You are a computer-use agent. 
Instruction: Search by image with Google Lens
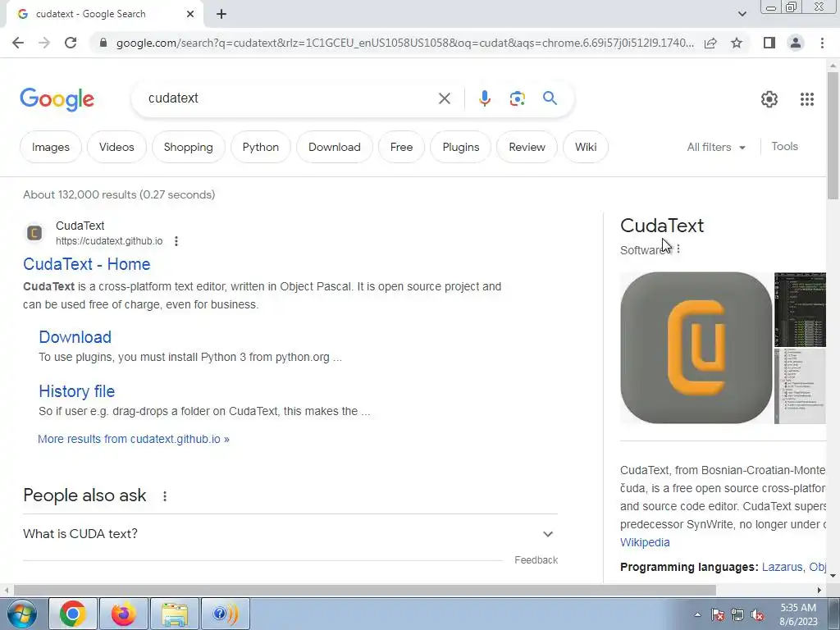pyautogui.click(x=517, y=98)
